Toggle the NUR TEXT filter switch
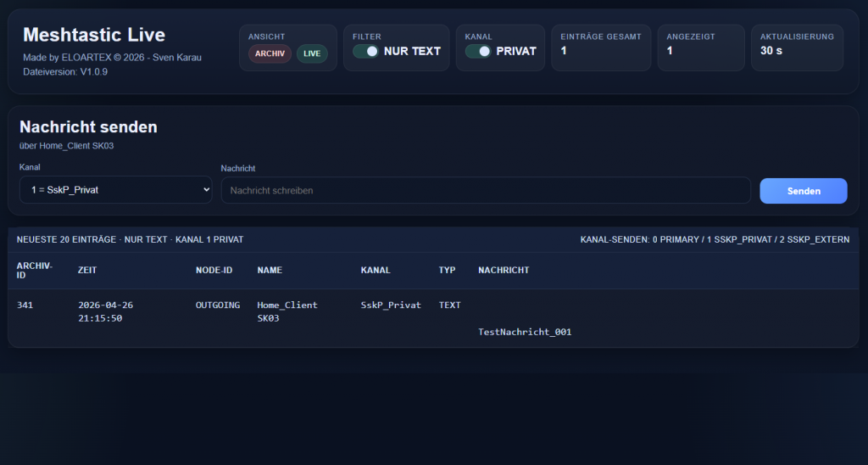The height and width of the screenshot is (465, 868). 366,51
